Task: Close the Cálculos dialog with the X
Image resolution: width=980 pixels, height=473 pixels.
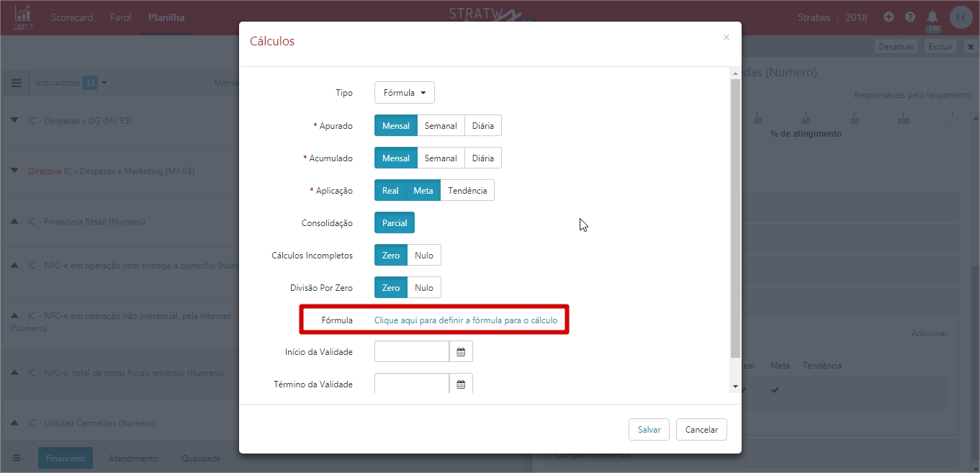Action: click(x=726, y=37)
